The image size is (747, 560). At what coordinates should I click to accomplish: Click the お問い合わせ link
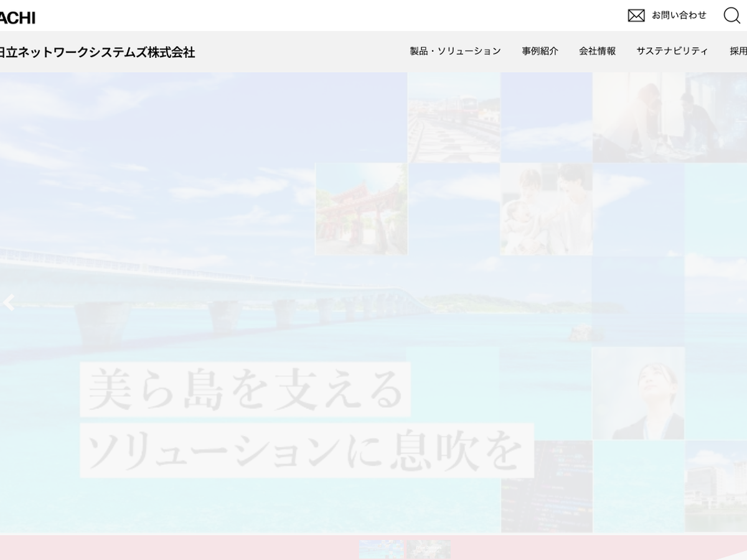[x=679, y=16]
